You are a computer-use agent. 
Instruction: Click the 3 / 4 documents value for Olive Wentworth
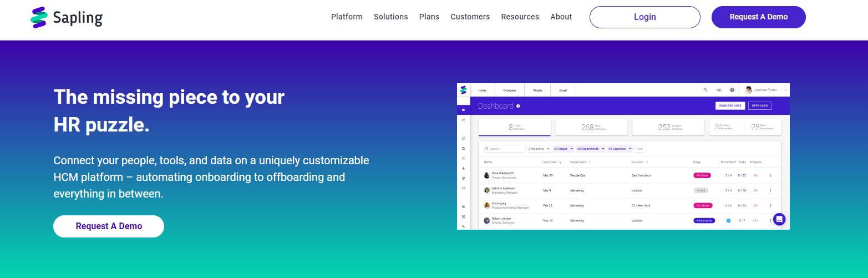pyautogui.click(x=728, y=175)
